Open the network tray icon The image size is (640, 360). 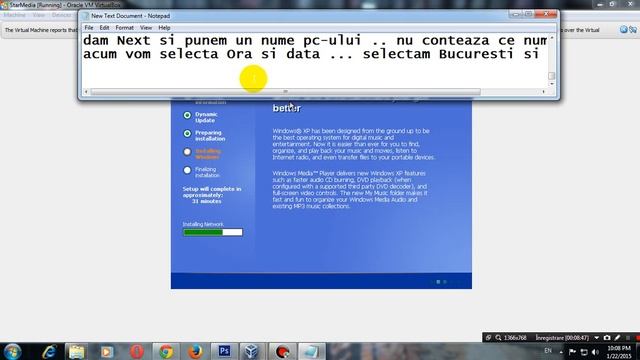584,352
